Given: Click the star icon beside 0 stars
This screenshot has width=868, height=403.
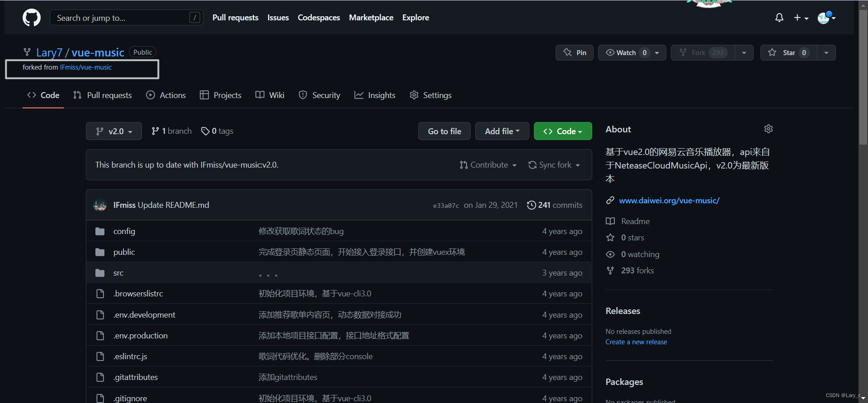Looking at the screenshot, I should 610,238.
